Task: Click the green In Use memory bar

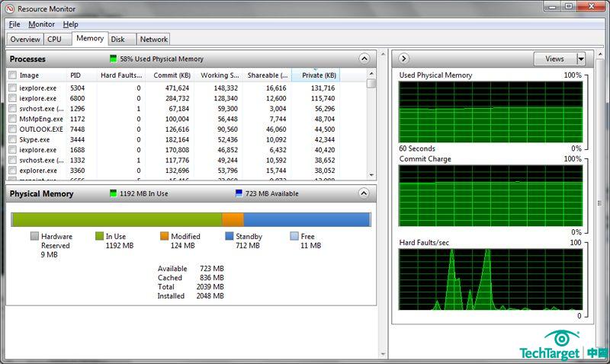Action: (114, 219)
